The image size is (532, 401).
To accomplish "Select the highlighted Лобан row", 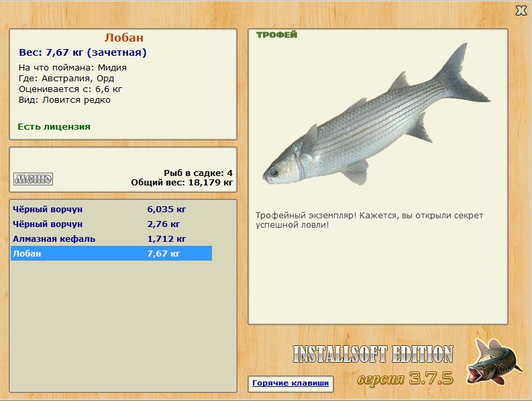I will point(111,253).
